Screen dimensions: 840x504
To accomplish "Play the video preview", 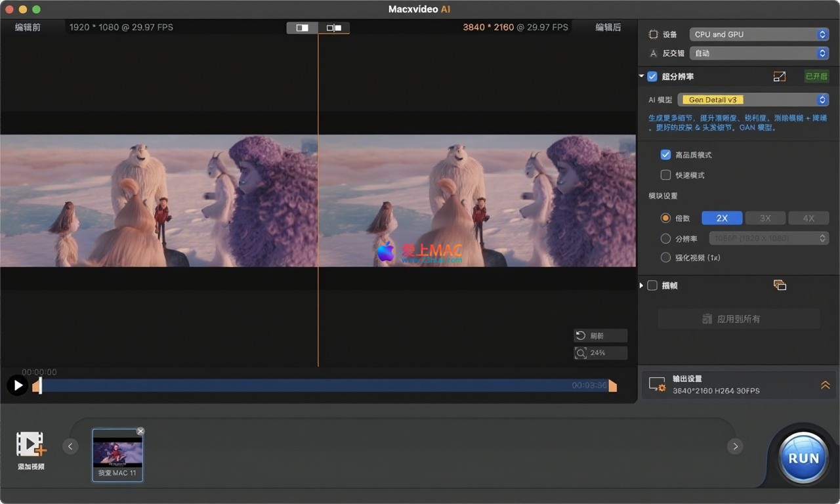I will point(17,385).
